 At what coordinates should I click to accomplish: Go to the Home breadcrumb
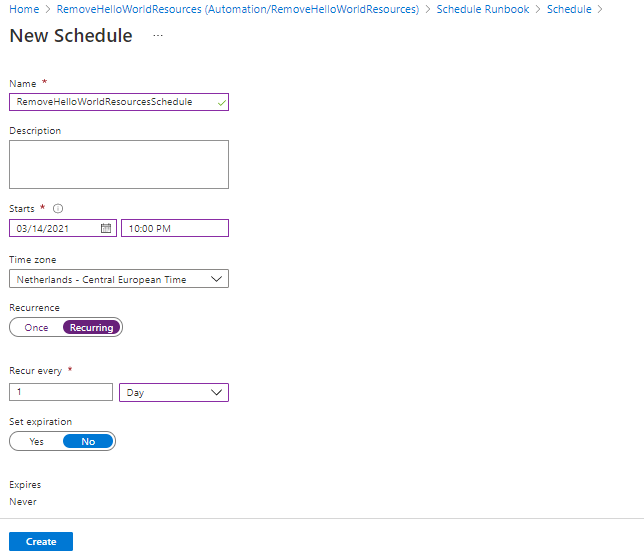click(24, 9)
